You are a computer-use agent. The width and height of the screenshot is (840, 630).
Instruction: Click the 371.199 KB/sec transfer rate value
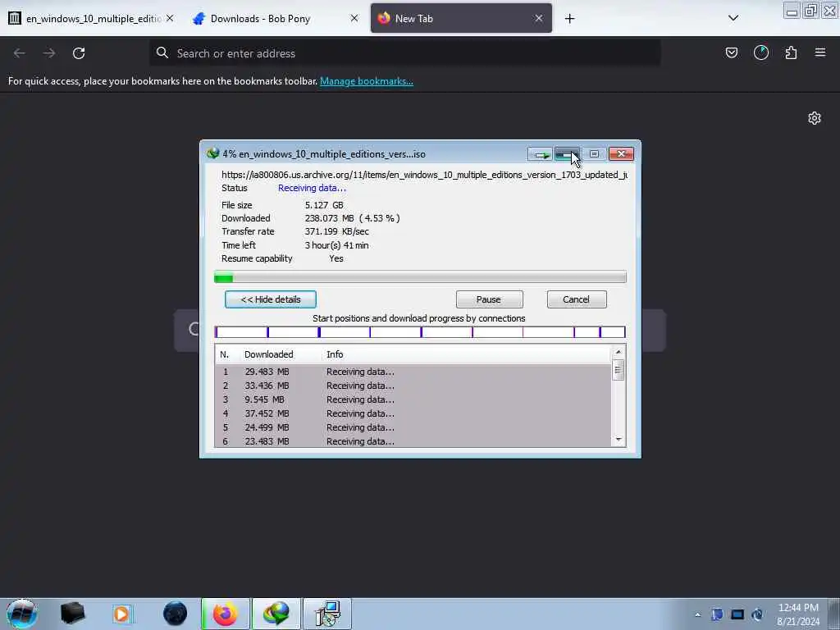(x=336, y=231)
